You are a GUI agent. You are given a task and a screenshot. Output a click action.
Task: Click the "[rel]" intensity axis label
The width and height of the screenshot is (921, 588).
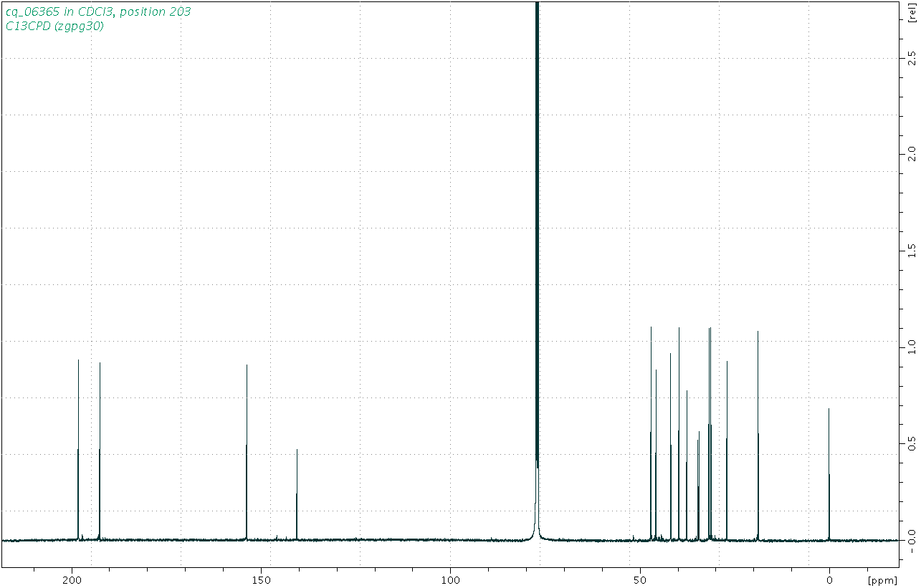point(911,13)
